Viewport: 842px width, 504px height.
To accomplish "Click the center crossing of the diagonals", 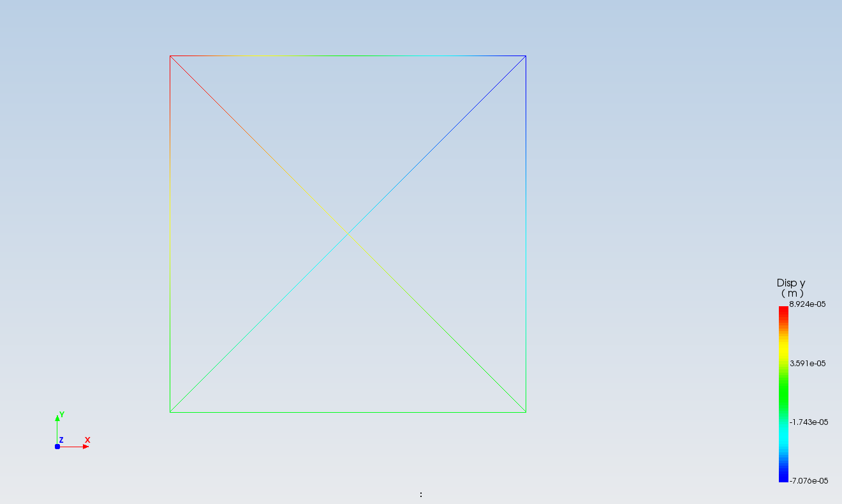I will pos(348,234).
